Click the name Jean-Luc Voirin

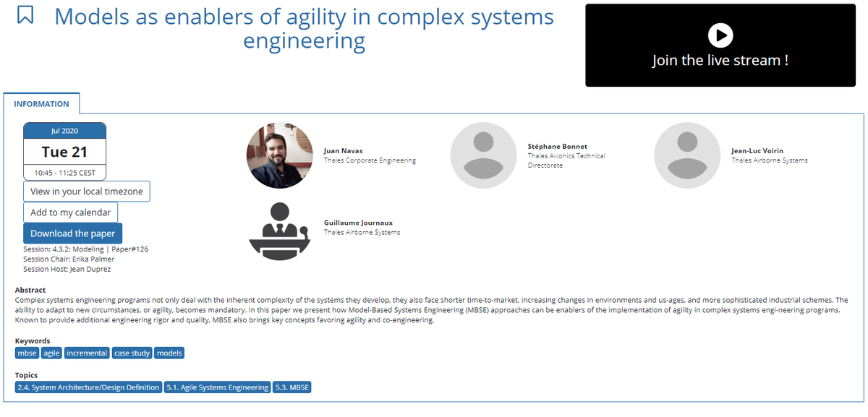point(757,151)
